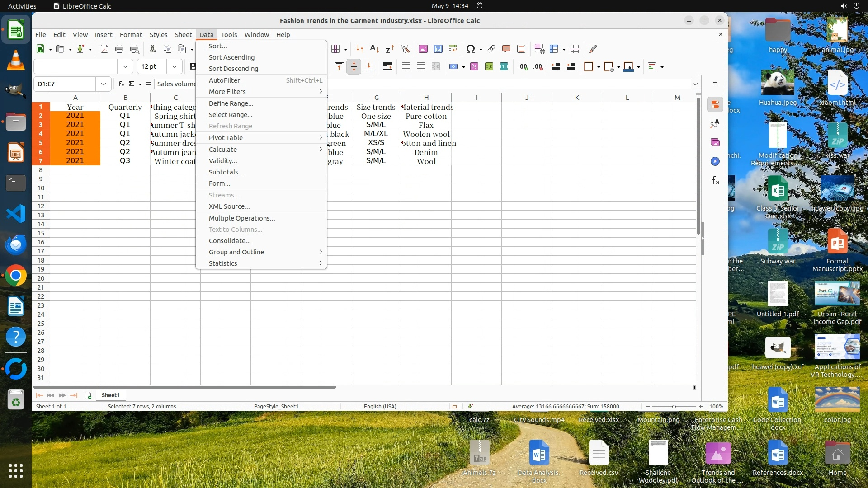Click the Format as Percent icon
Screen dimensions: 868x488
(x=474, y=67)
